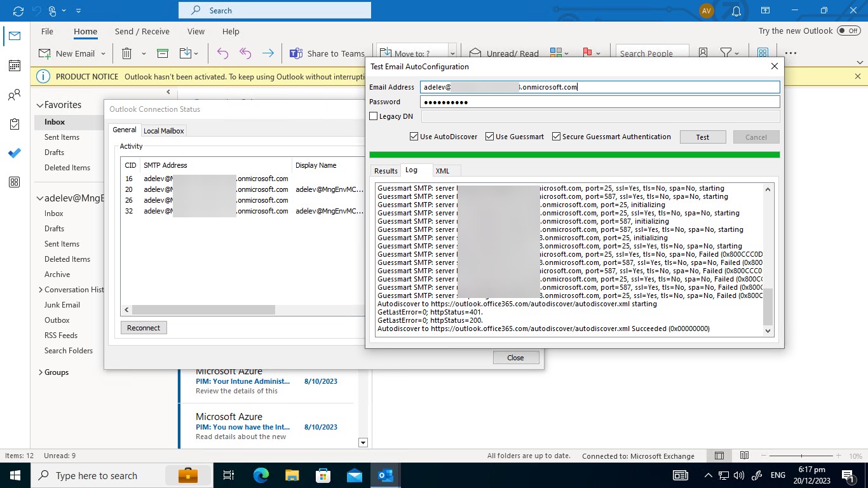Open the Help ribbon tab
The width and height of the screenshot is (868, 488).
[231, 31]
